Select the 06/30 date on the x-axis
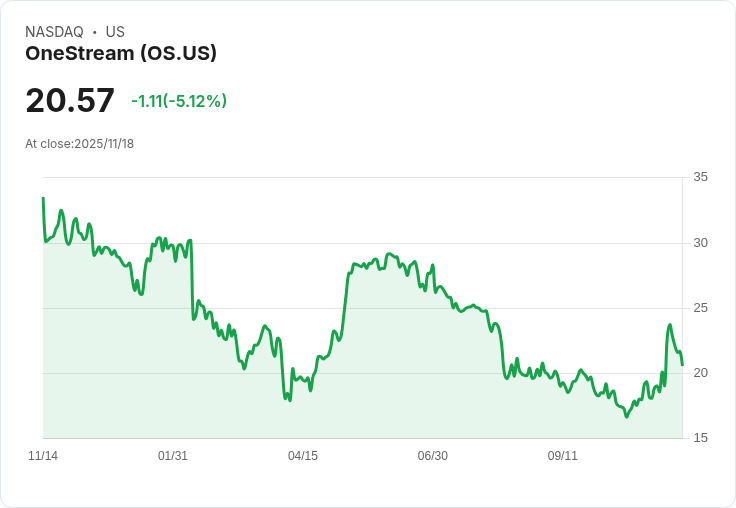Viewport: 736px width, 508px height. (433, 456)
